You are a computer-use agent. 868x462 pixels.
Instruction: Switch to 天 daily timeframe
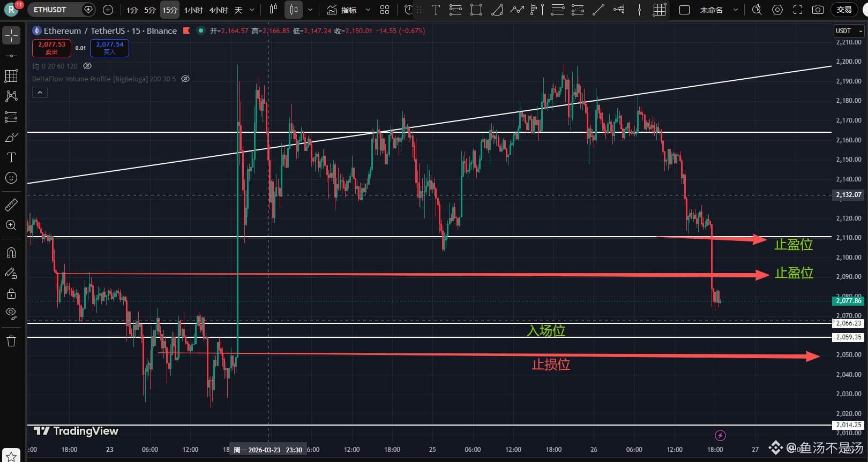pyautogui.click(x=238, y=10)
